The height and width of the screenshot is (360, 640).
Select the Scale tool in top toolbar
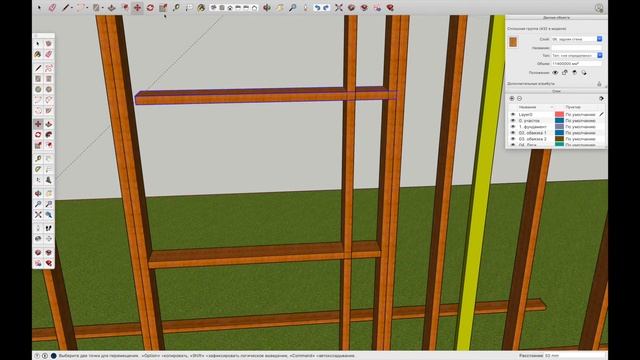pyautogui.click(x=163, y=7)
